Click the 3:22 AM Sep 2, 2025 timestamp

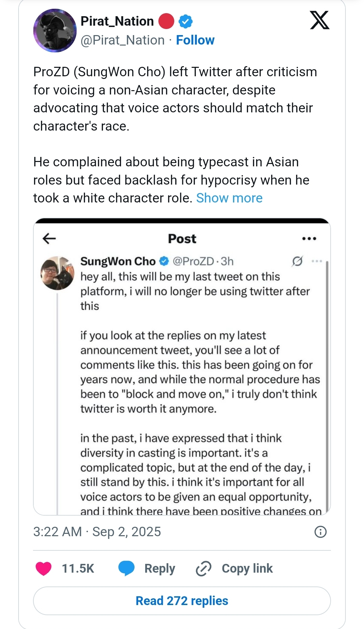[x=97, y=532]
